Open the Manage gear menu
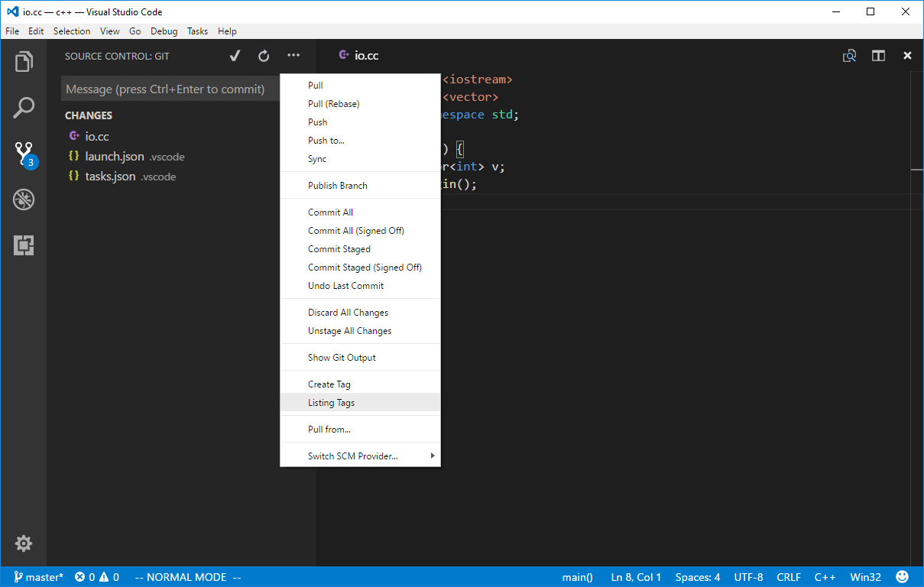This screenshot has width=924, height=587. pos(24,543)
